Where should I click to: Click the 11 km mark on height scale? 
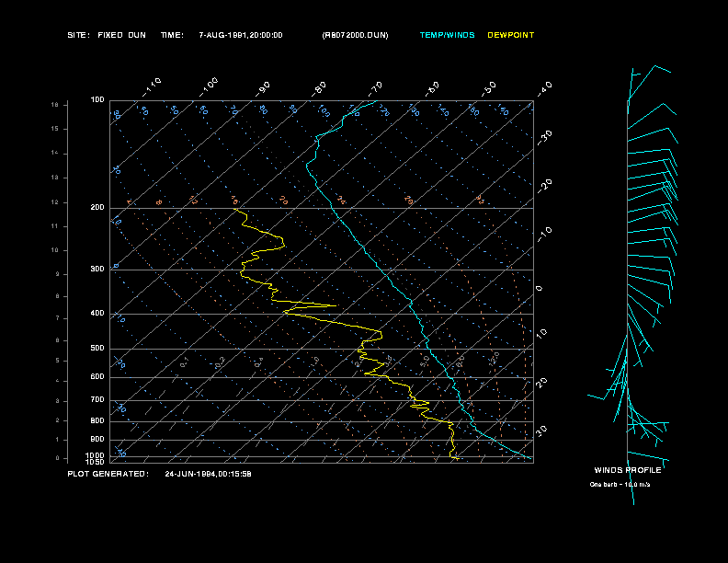pyautogui.click(x=55, y=226)
